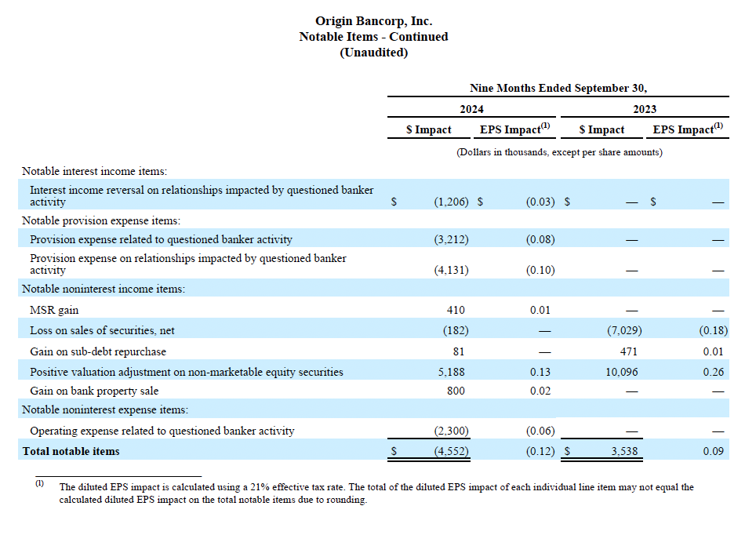Image resolution: width=756 pixels, height=535 pixels.
Task: Click the (0.03) EPS impact value
Action: tap(540, 202)
